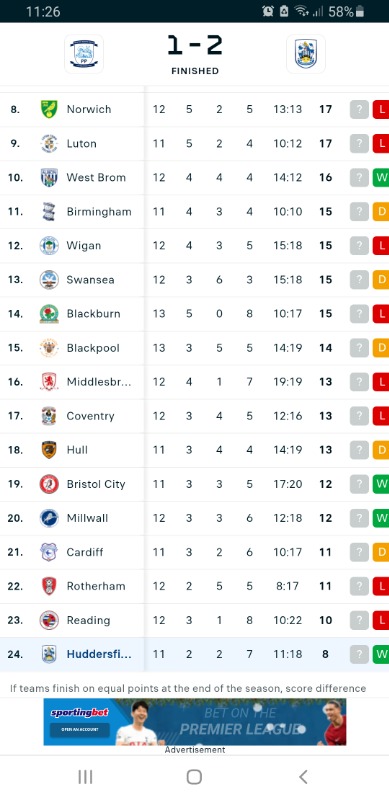Select the Middlesbrough table row
The width and height of the screenshot is (389, 800).
click(194, 382)
